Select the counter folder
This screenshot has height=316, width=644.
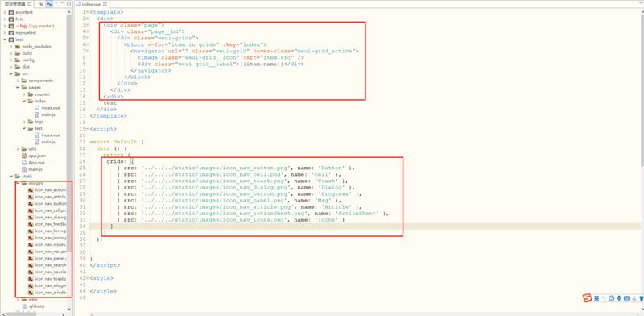coord(43,94)
